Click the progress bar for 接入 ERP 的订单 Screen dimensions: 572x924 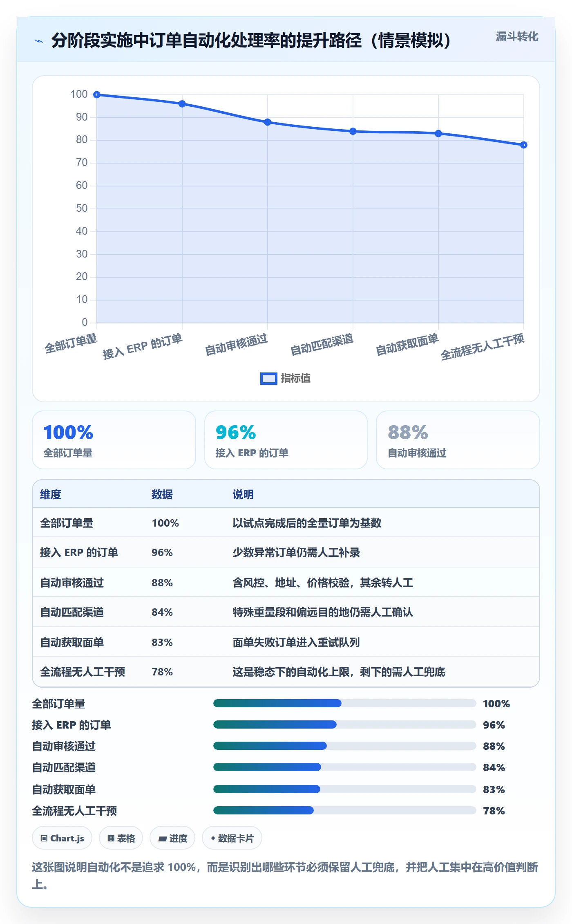[345, 724]
